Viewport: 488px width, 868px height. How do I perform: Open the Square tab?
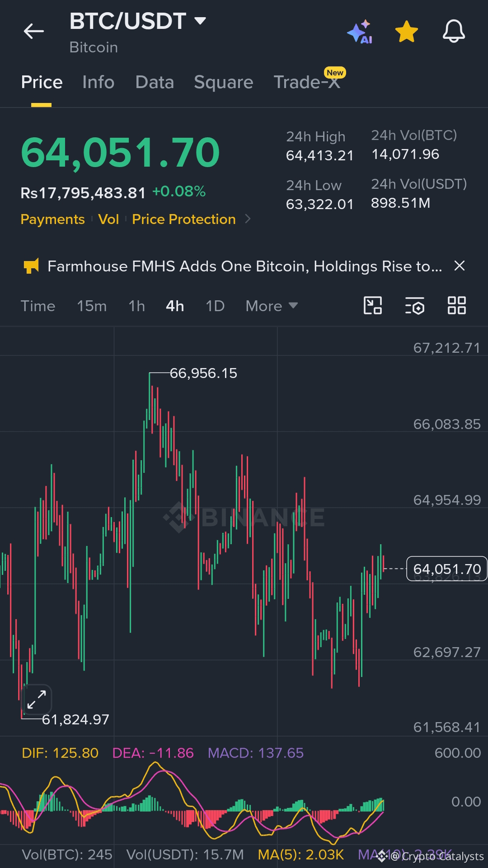click(223, 82)
